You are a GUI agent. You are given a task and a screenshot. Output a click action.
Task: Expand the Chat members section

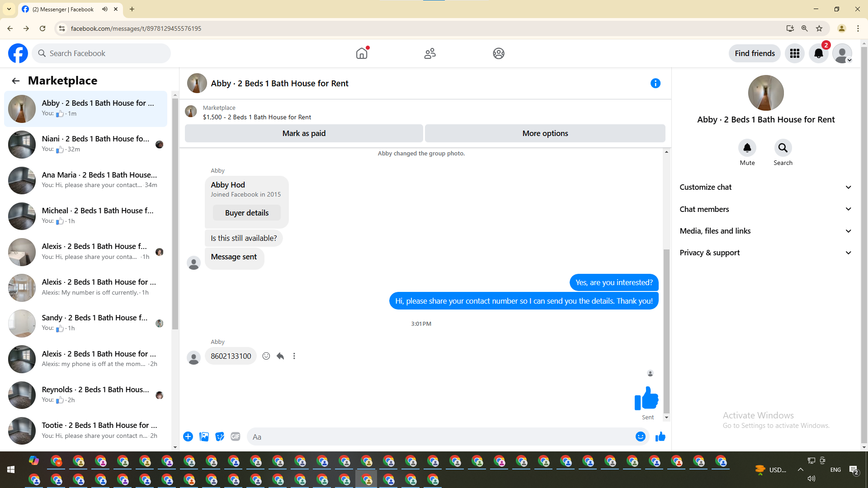pos(765,209)
